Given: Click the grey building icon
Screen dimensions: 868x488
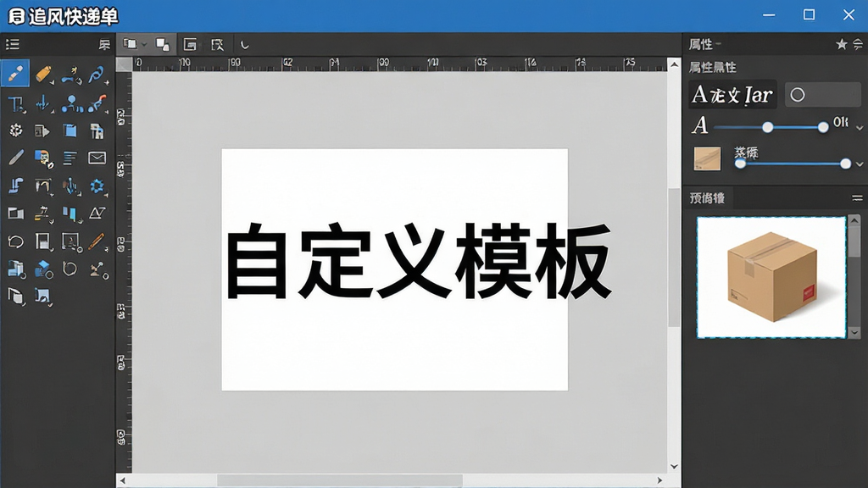Looking at the screenshot, I should (97, 130).
